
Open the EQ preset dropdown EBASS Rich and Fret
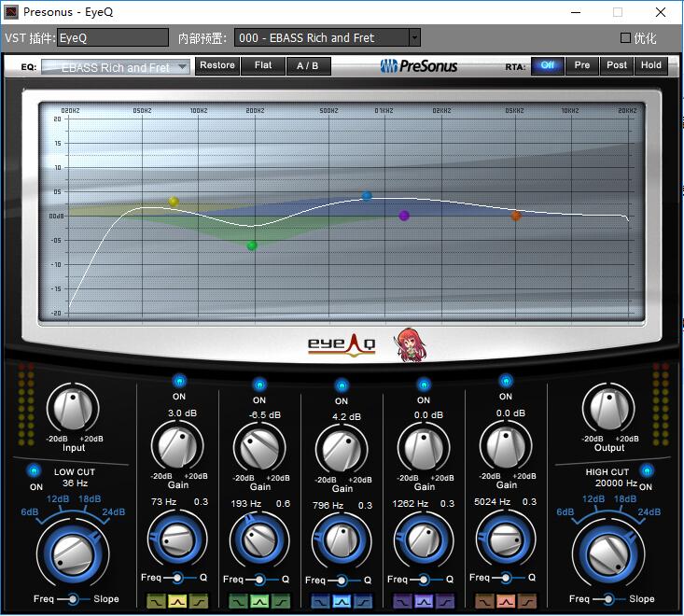click(116, 67)
